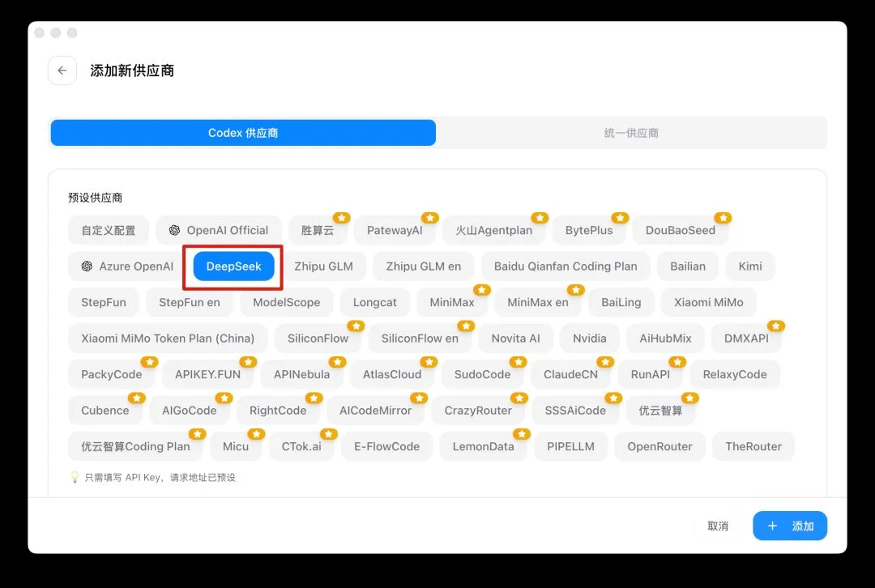Select Zhipu GLM en provider

424,266
